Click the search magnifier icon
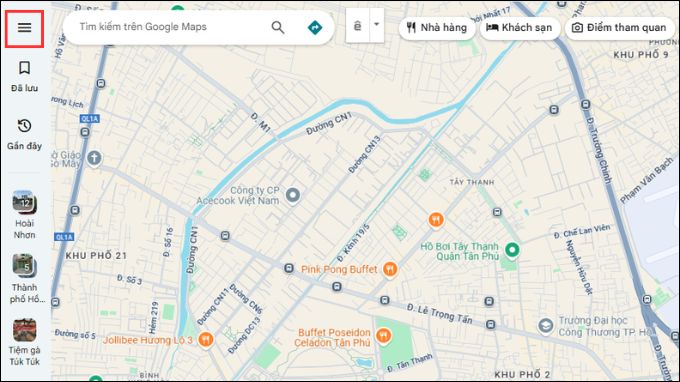This screenshot has height=382, width=680. pyautogui.click(x=278, y=27)
